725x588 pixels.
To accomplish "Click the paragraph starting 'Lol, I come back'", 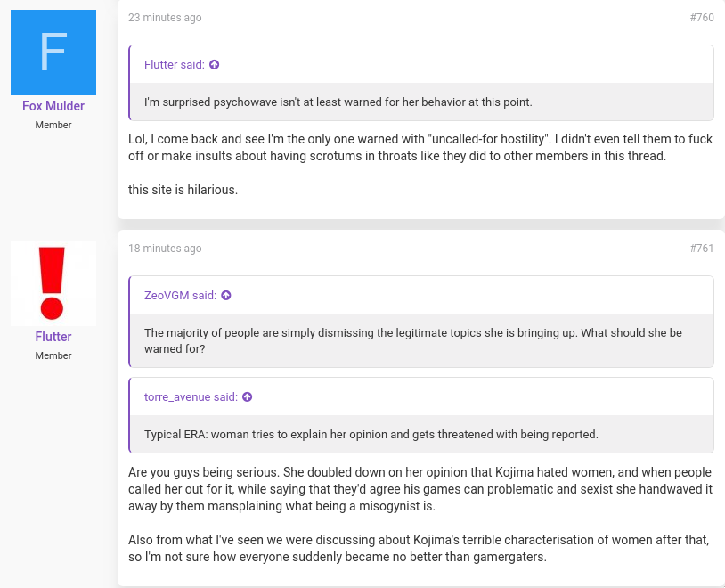I will (x=420, y=148).
